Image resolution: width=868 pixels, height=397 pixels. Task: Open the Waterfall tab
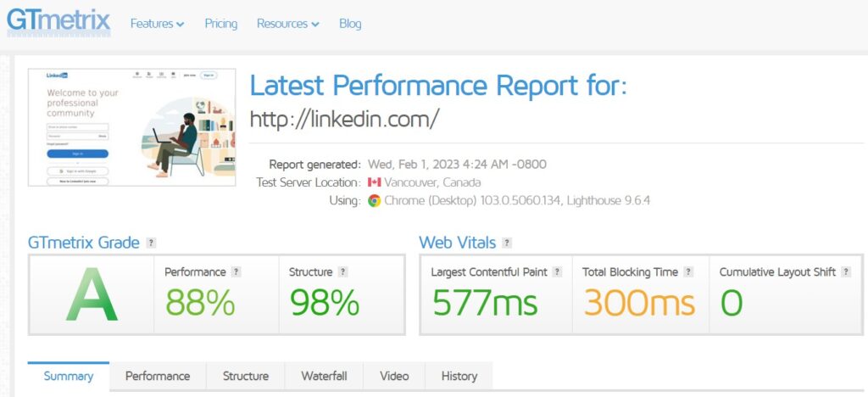(x=323, y=376)
